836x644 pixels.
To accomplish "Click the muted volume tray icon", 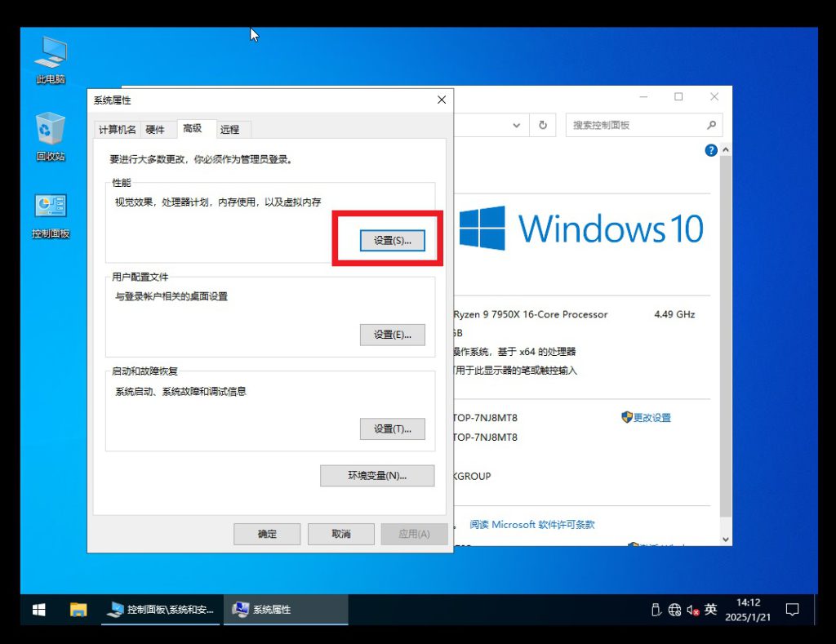I will (x=692, y=610).
